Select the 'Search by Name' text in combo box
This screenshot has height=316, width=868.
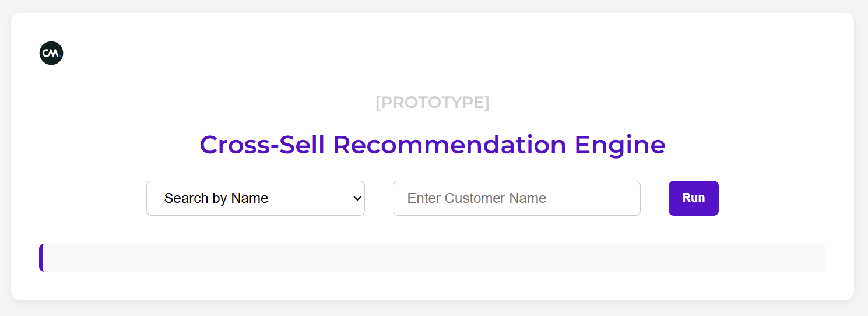tap(216, 198)
